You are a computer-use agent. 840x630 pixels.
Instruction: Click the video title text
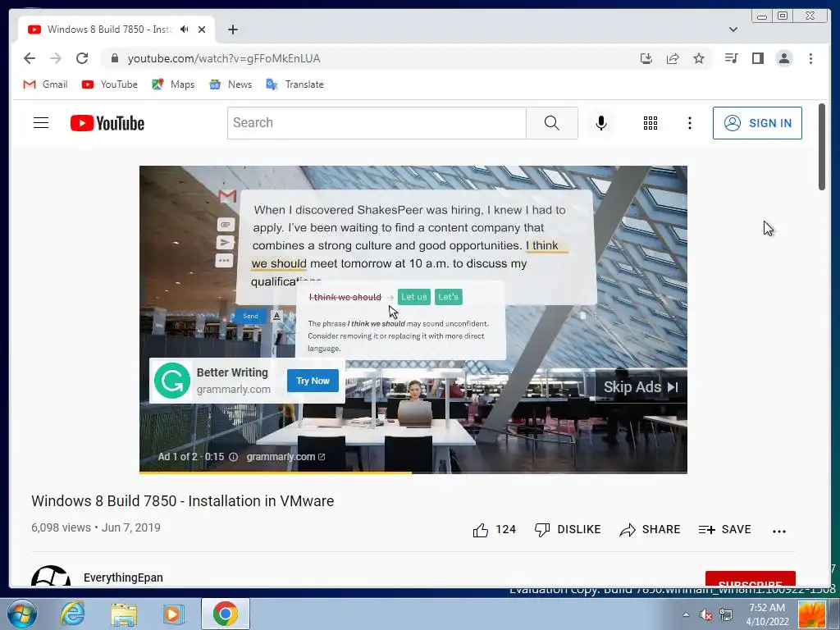coord(183,501)
